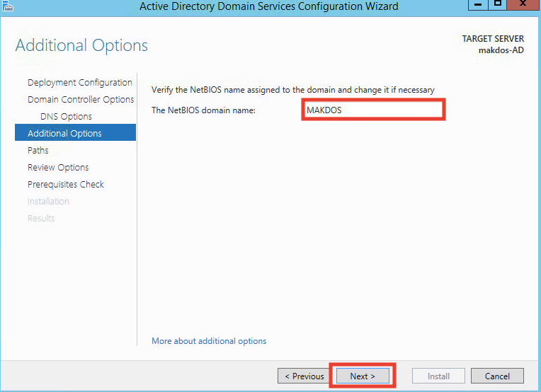This screenshot has width=541, height=392.
Task: Click the disabled Install button
Action: (438, 376)
